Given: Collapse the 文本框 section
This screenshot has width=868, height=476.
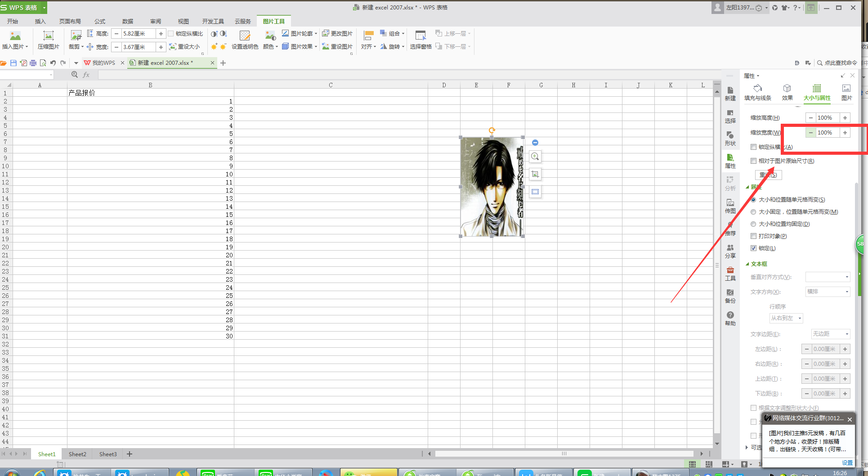Looking at the screenshot, I should 747,264.
